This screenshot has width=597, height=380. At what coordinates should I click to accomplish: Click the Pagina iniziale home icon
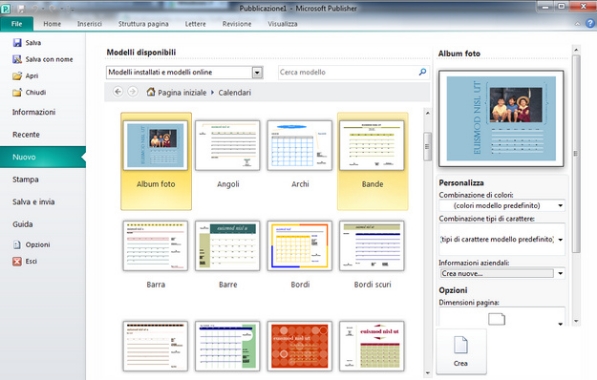tap(151, 92)
